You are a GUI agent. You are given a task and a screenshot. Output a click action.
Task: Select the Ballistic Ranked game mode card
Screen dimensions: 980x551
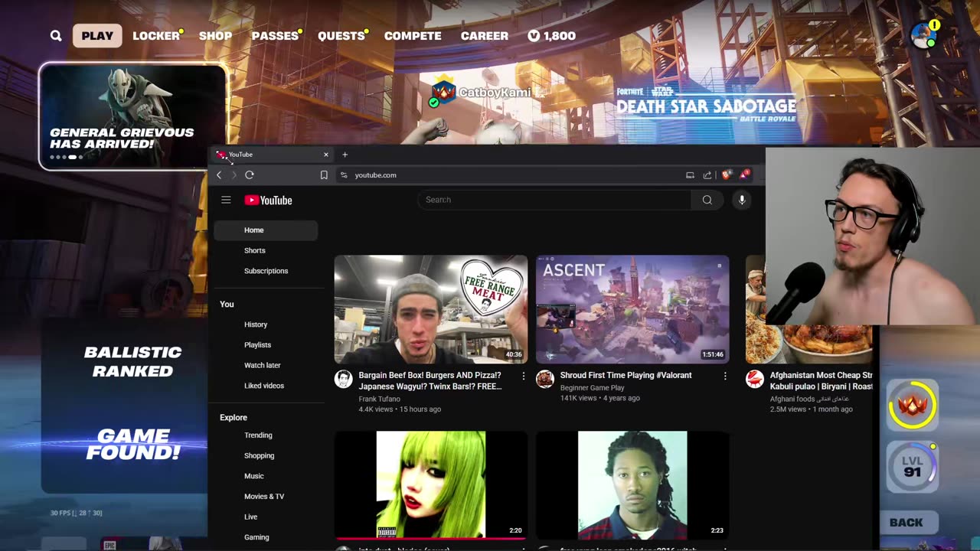(x=124, y=406)
